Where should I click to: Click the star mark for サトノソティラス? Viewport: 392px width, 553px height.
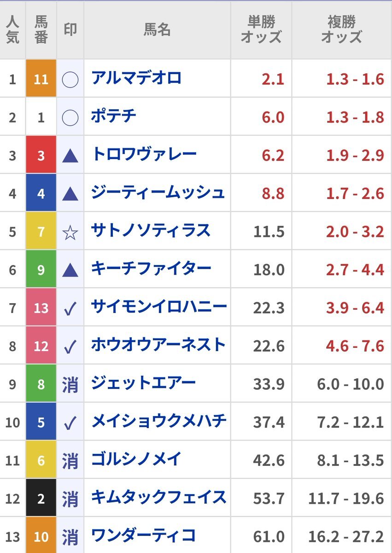(70, 233)
